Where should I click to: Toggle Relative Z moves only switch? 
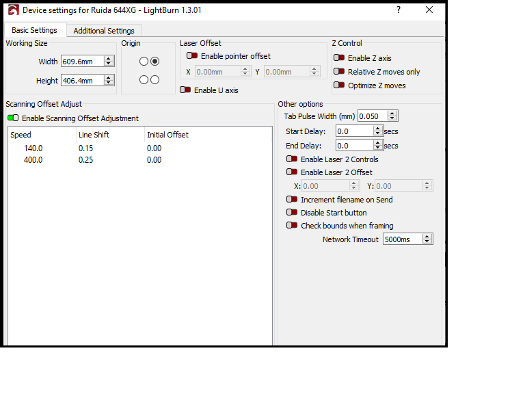[x=339, y=71]
